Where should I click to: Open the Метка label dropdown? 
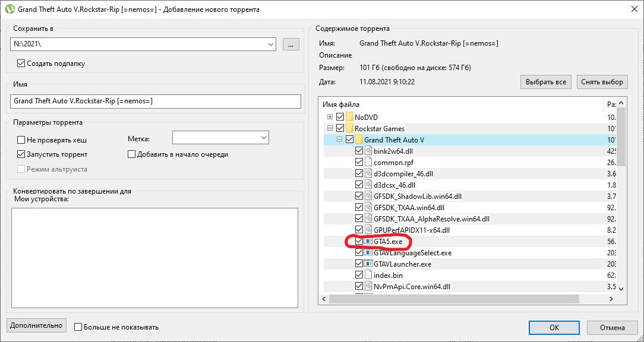[264, 138]
